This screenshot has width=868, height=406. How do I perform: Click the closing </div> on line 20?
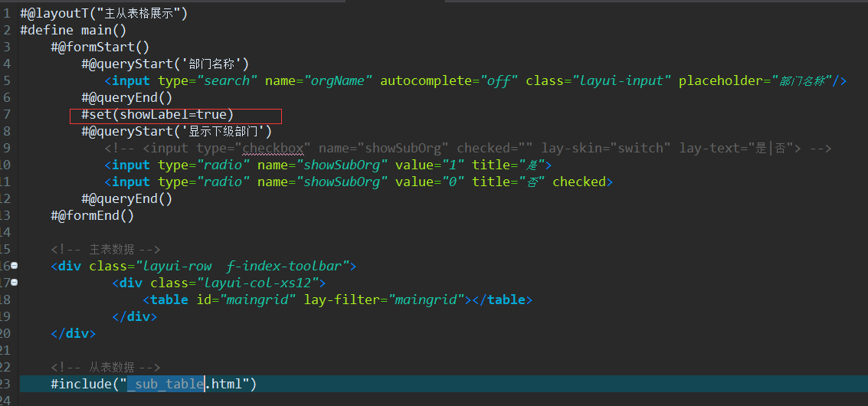tap(74, 333)
